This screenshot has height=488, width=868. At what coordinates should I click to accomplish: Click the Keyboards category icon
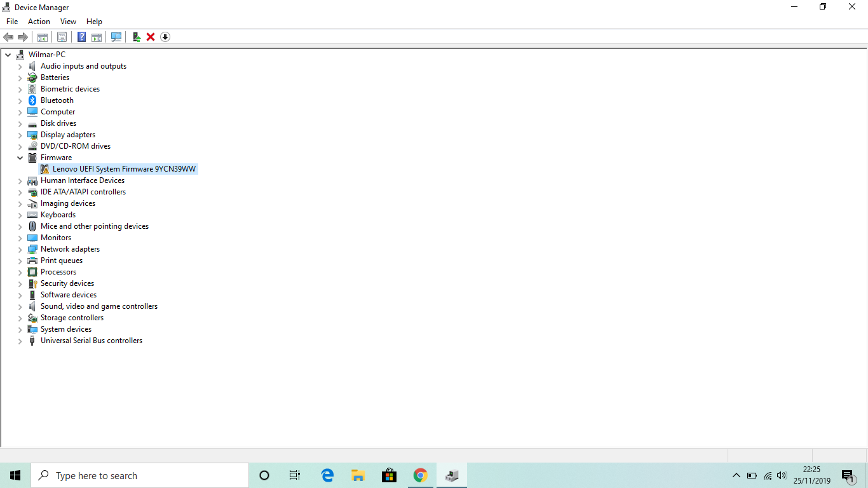(x=32, y=215)
